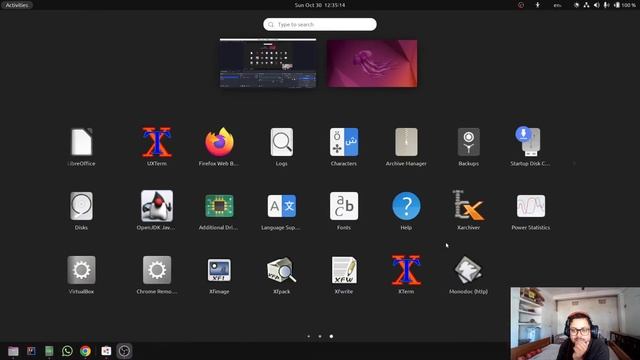Click the highlighted third page dot
This screenshot has width=640, height=360.
pos(331,336)
